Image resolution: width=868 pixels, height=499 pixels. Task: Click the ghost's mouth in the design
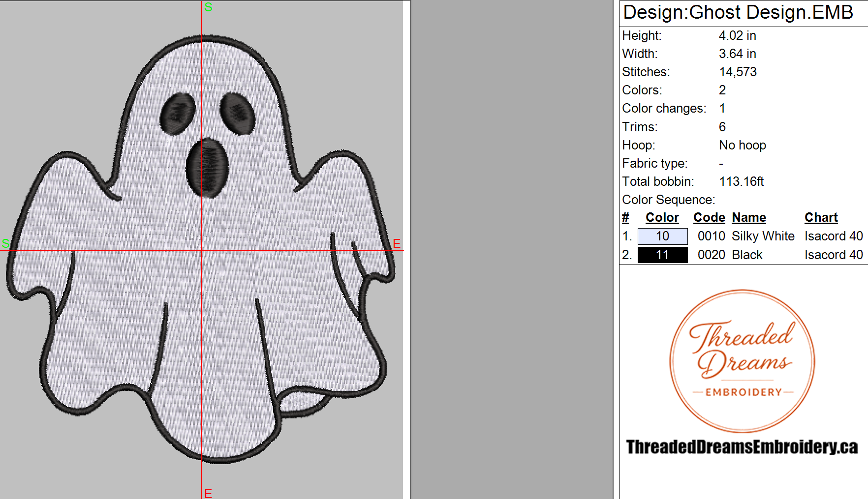(x=208, y=168)
